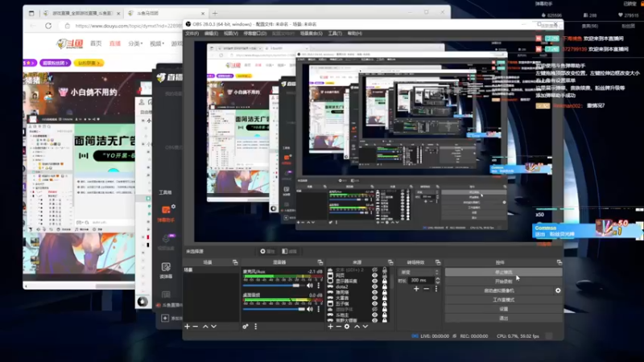This screenshot has width=644, height=362.
Task: Remove scene transition with minus icon
Action: 427,289
